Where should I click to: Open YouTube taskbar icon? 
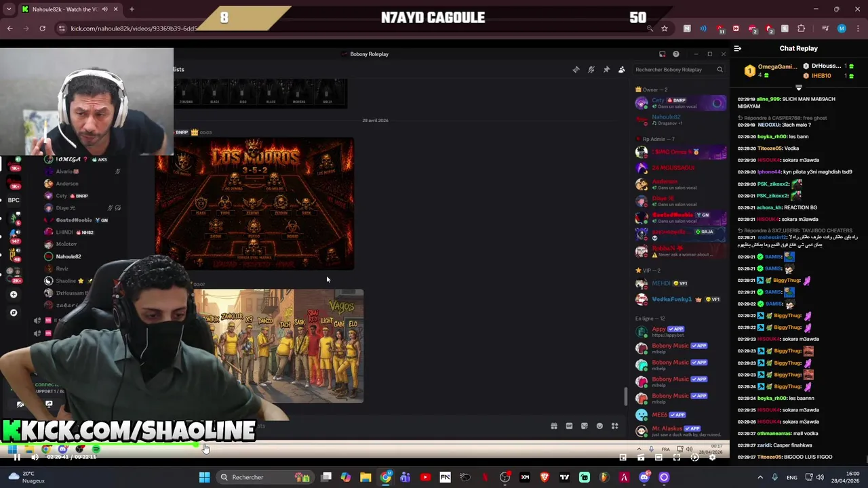click(x=425, y=477)
